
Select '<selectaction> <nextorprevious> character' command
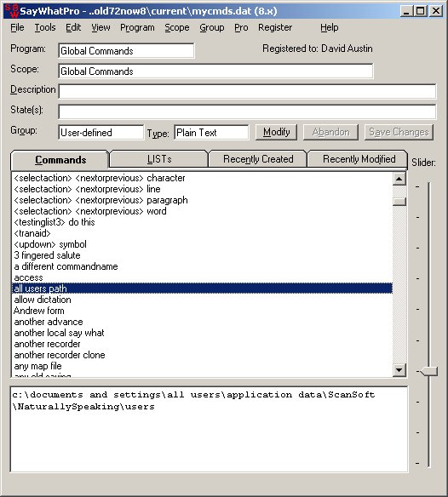coord(202,178)
